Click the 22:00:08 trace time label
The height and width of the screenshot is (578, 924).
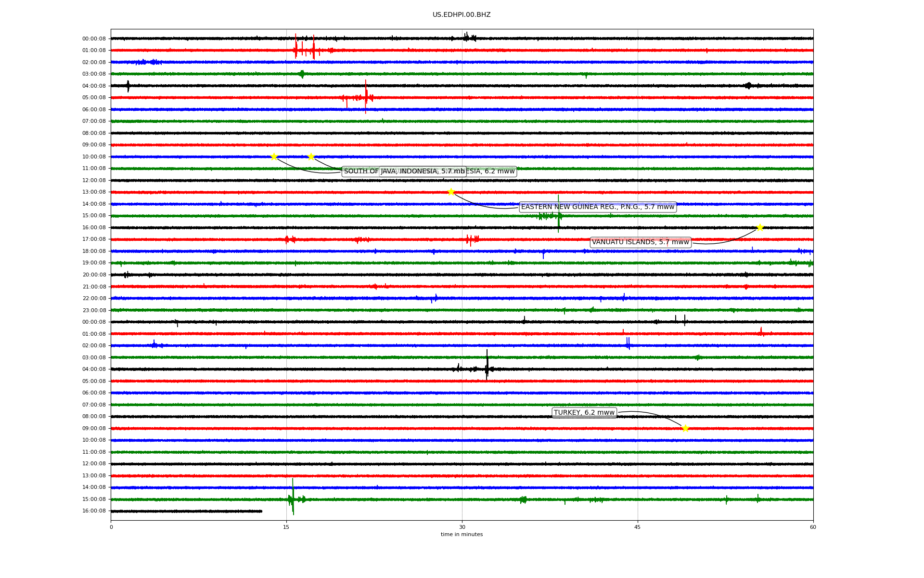click(x=94, y=298)
